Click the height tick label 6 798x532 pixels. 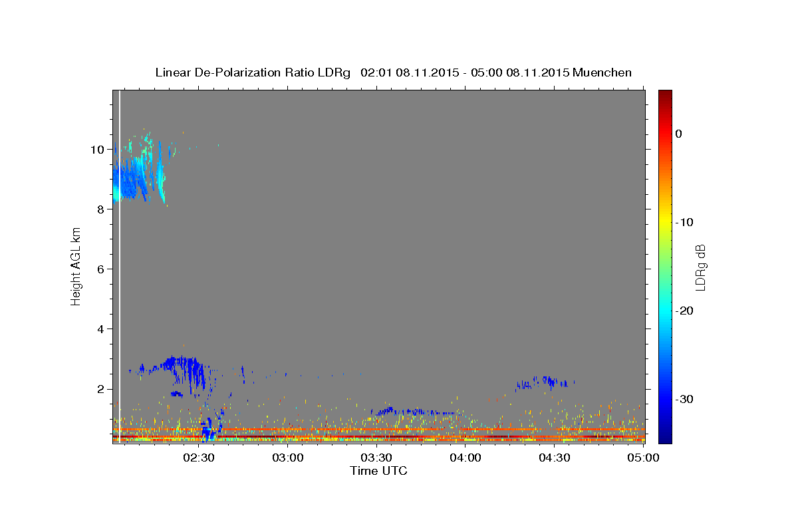pos(101,269)
